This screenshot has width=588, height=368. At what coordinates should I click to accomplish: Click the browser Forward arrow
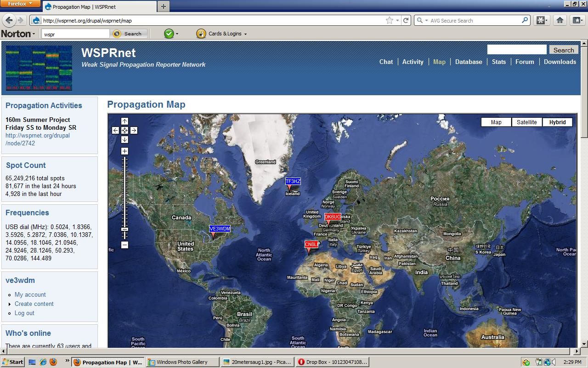tap(20, 20)
